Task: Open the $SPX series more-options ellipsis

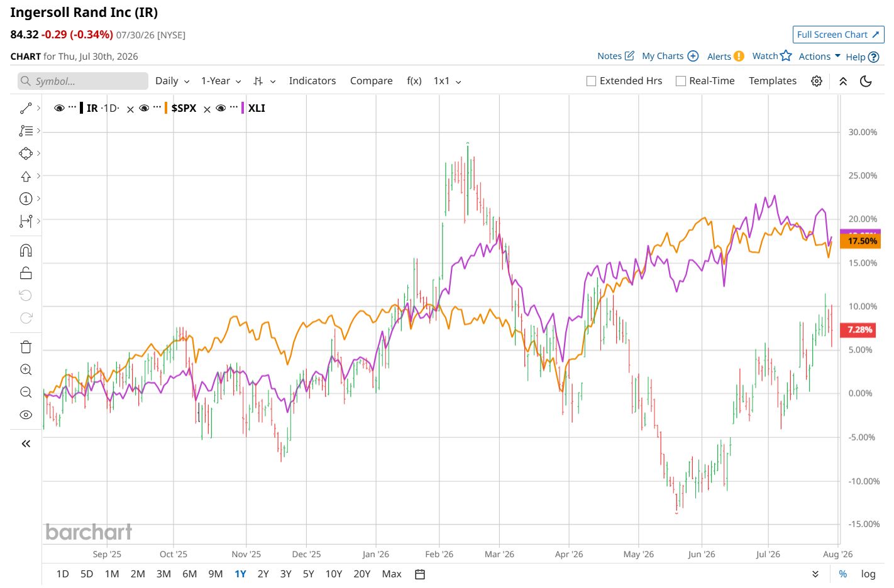Action: point(157,107)
